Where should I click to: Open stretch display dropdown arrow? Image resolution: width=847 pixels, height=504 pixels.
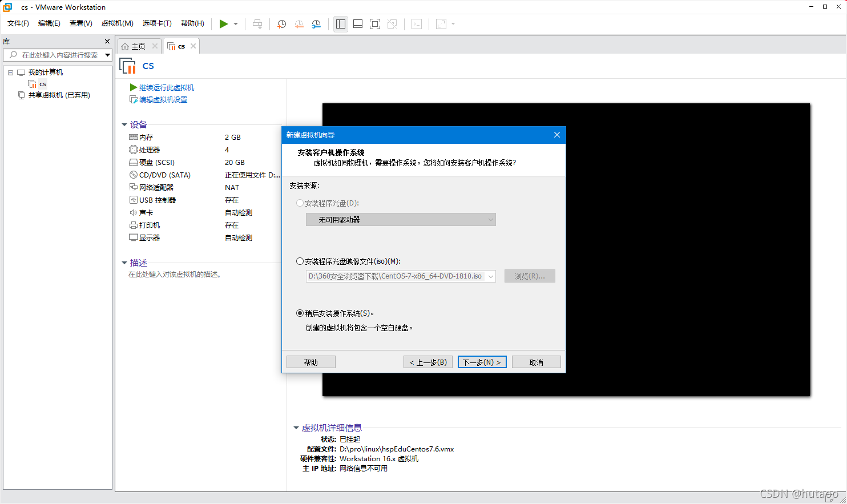453,24
